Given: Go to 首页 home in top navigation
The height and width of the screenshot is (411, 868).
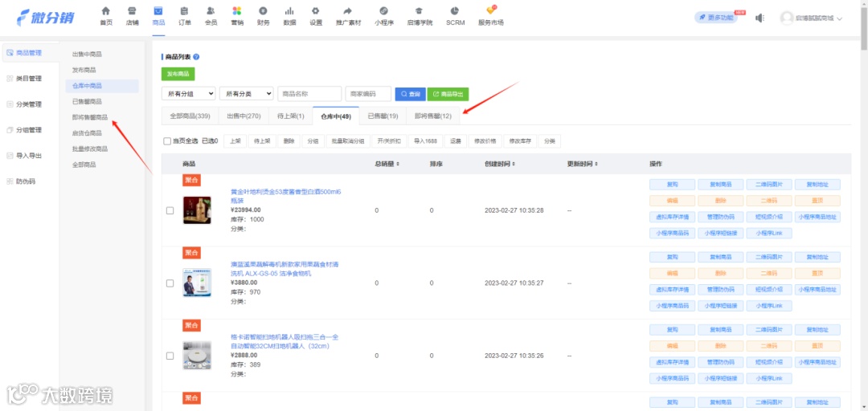Looking at the screenshot, I should [106, 17].
